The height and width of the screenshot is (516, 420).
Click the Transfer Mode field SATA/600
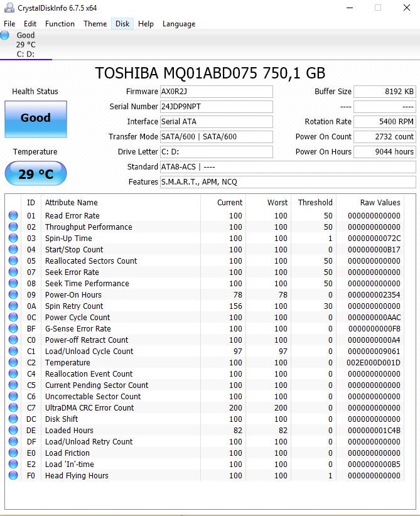[x=216, y=137]
